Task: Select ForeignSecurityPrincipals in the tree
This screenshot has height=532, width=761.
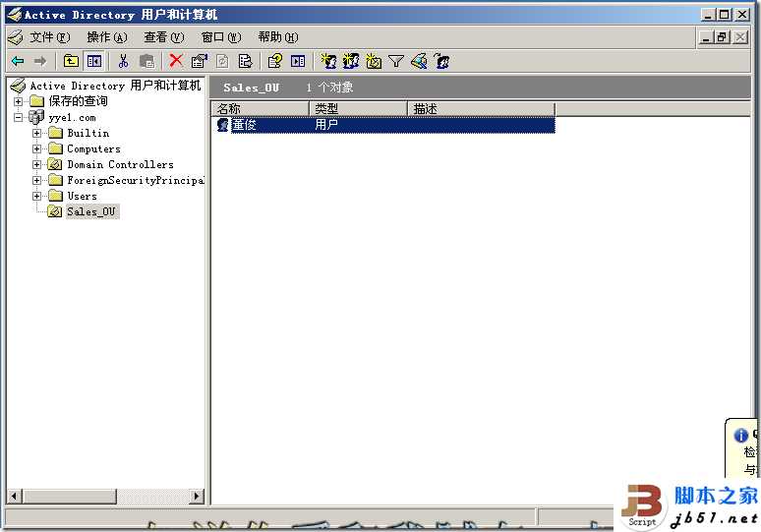Action: [x=136, y=181]
